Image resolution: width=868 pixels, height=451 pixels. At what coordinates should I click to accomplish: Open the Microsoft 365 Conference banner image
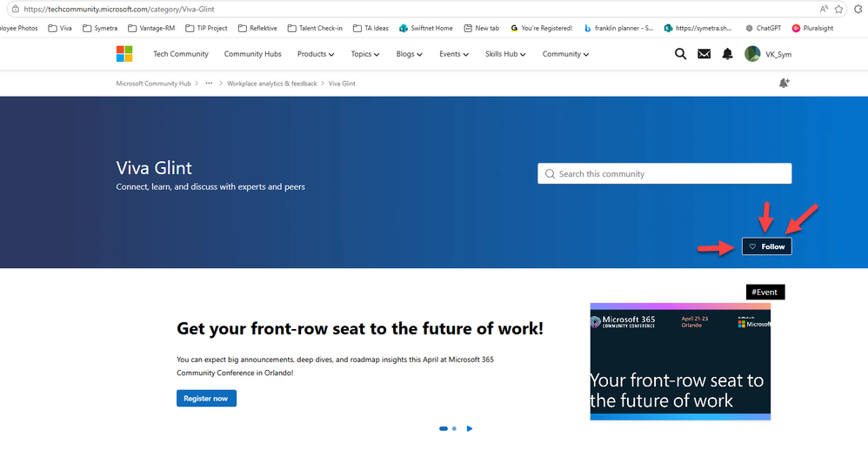pyautogui.click(x=680, y=361)
